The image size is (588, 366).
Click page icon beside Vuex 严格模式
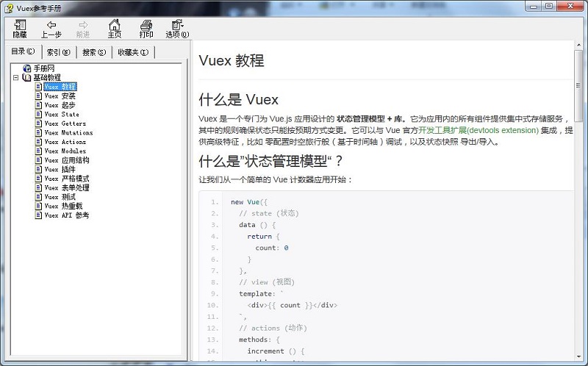click(x=38, y=178)
